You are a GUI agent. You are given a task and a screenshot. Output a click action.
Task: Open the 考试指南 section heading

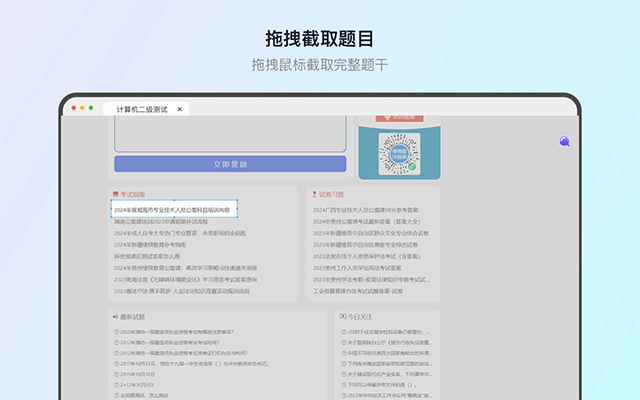click(133, 194)
